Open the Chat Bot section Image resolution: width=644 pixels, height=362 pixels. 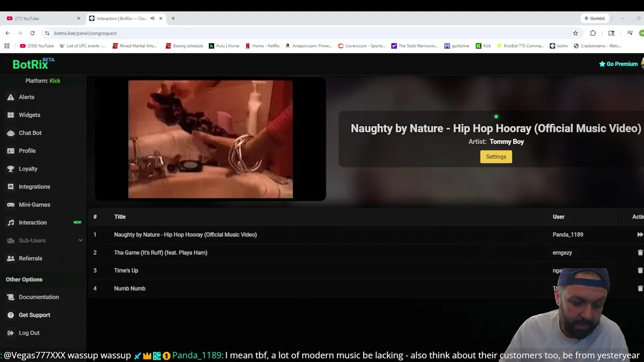[x=30, y=133]
